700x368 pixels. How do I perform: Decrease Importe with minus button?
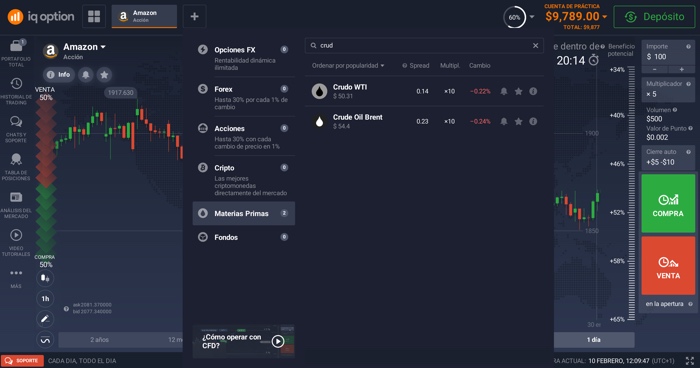click(x=654, y=69)
